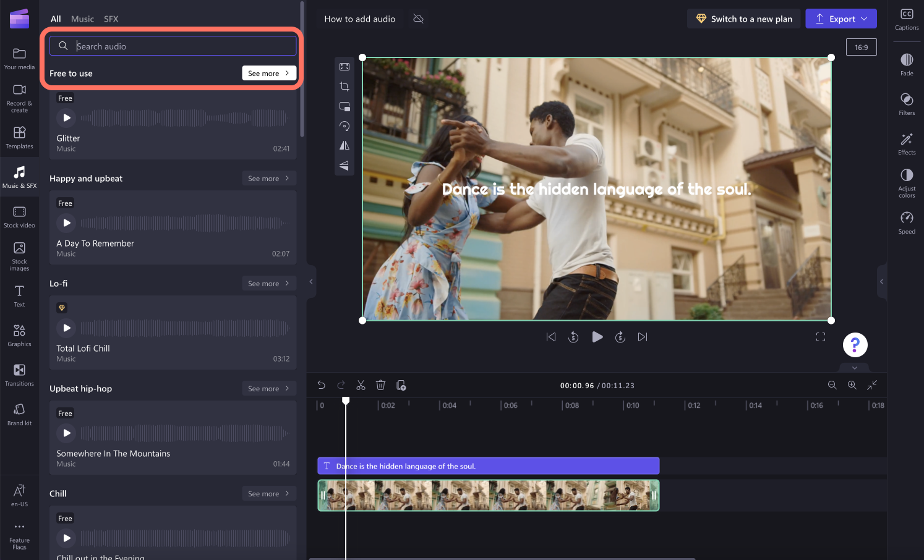Expand the Export dropdown

(x=865, y=18)
